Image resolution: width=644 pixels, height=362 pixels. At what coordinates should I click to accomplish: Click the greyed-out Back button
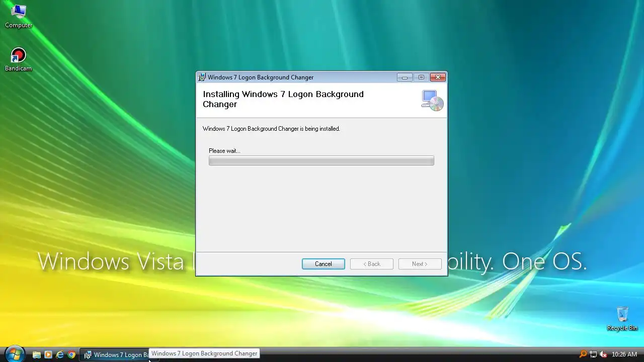[x=371, y=264]
